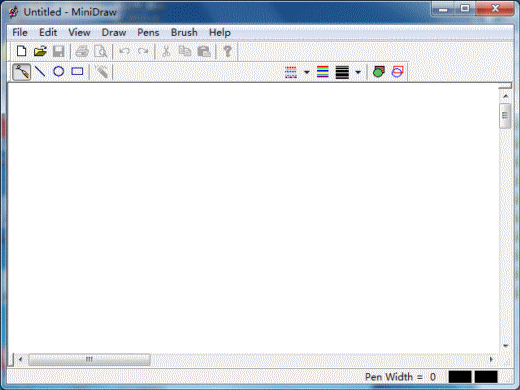Open a file using the folder icon
The width and height of the screenshot is (520, 390).
(40, 51)
